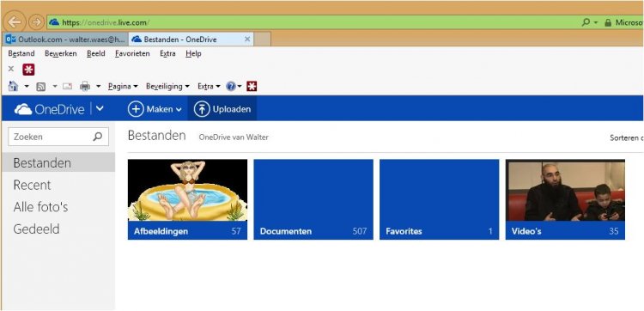
Task: Click the printer icon in toolbar
Action: click(x=85, y=86)
